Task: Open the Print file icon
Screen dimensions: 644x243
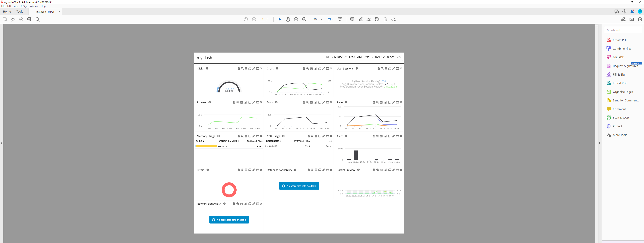Action: (29, 19)
